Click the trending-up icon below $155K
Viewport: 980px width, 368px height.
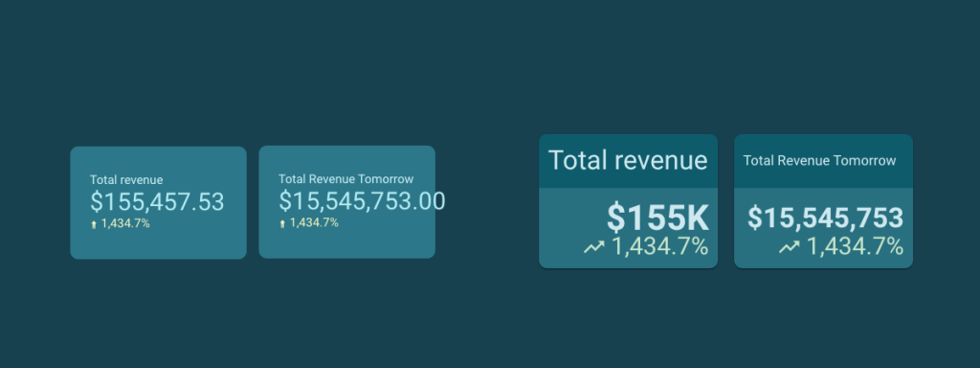tap(594, 247)
